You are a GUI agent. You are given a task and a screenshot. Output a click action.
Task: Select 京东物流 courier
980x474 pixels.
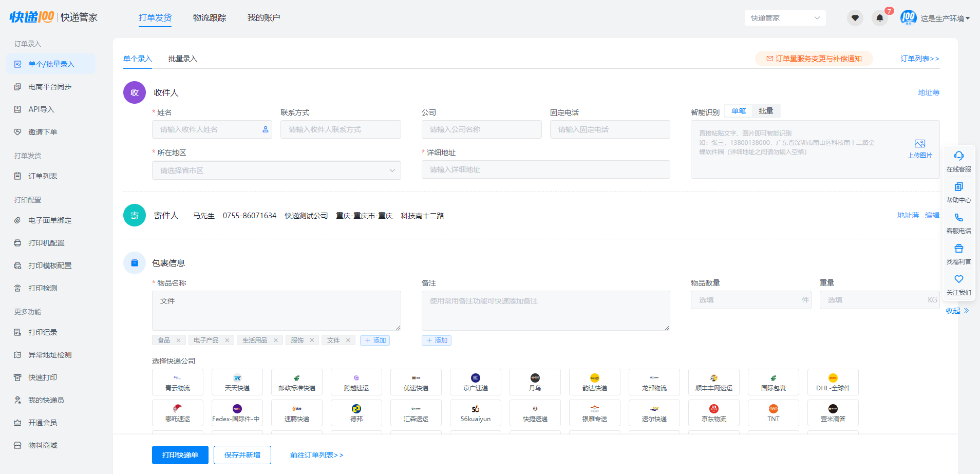click(714, 413)
